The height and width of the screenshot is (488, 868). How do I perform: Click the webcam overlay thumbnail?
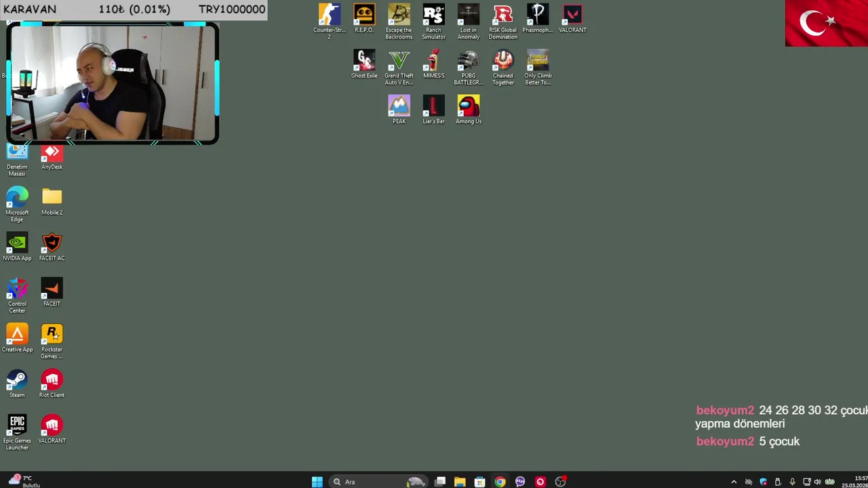pos(113,83)
